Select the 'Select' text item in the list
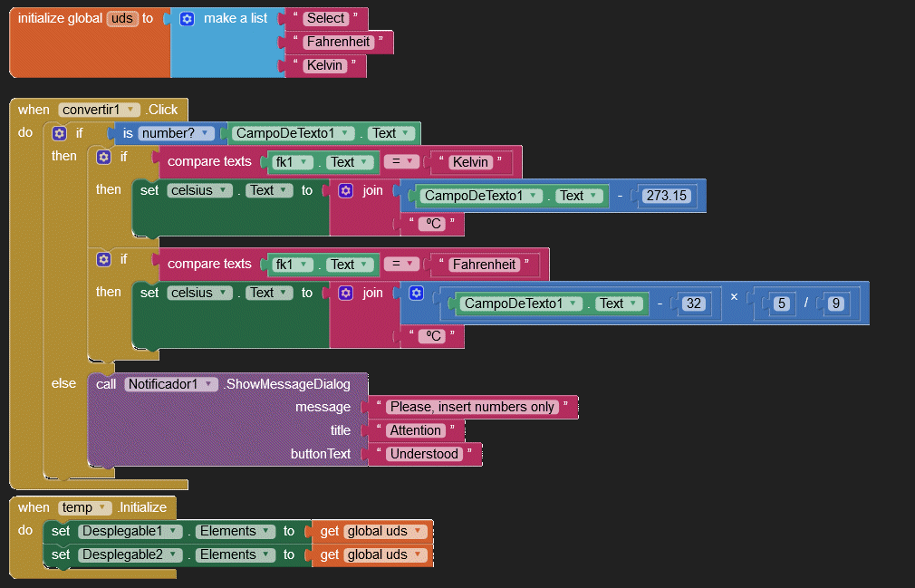Screen dimensions: 915x588 click(x=325, y=18)
